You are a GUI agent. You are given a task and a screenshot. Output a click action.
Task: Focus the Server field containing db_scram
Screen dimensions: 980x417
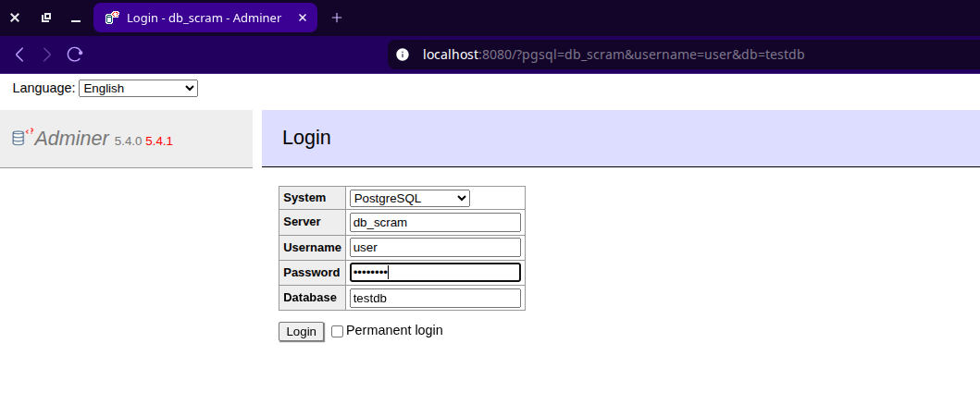[x=435, y=223]
